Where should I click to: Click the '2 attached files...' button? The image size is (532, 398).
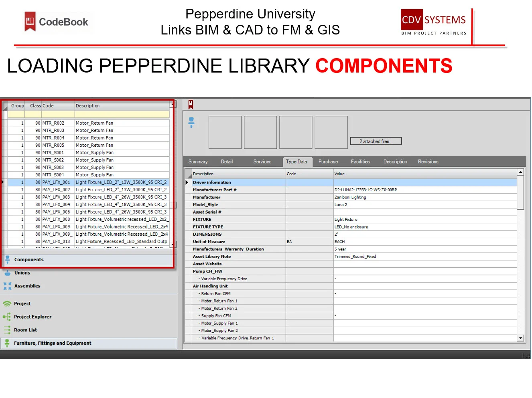(x=376, y=141)
